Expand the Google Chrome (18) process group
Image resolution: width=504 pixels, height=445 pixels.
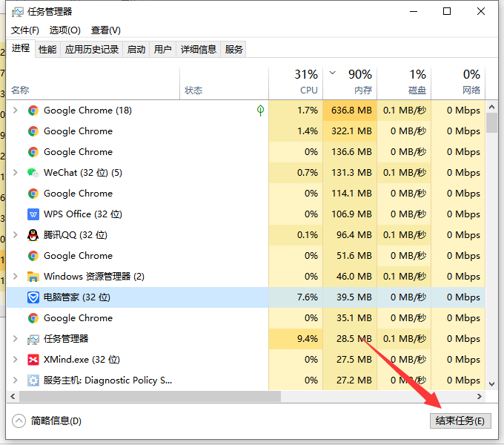15,111
